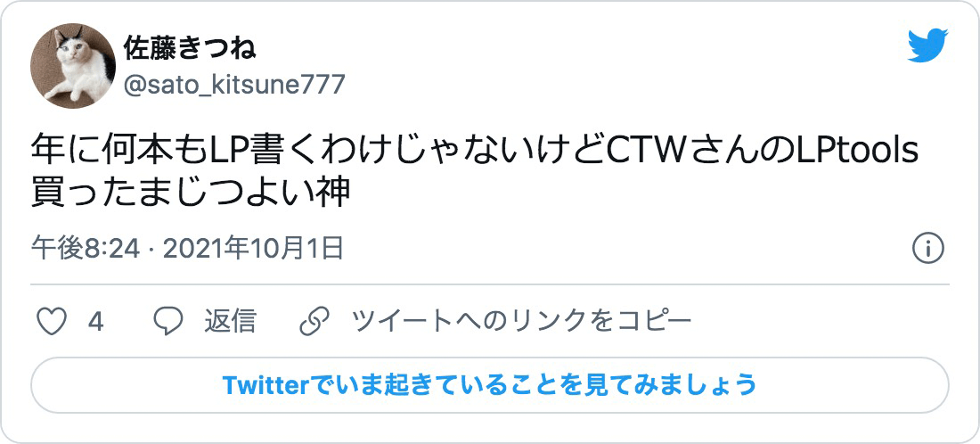This screenshot has width=980, height=444.
Task: Click the 2021年10月1日 date text
Action: click(x=253, y=250)
